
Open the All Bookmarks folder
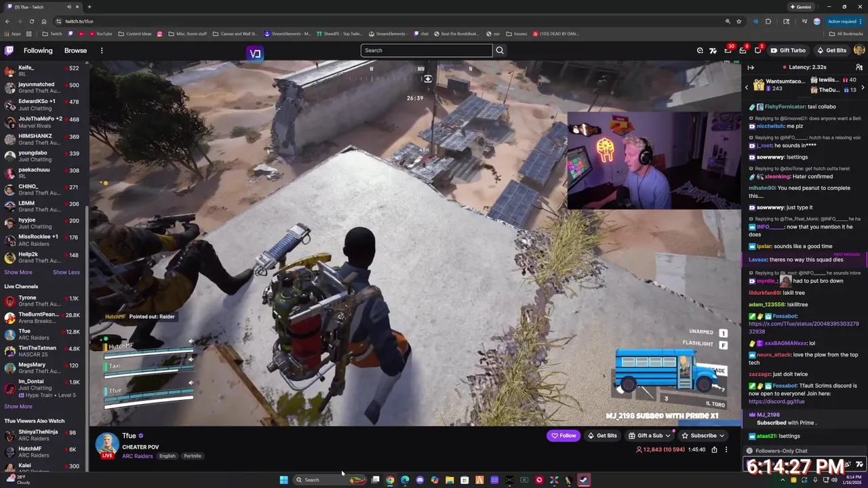[846, 34]
